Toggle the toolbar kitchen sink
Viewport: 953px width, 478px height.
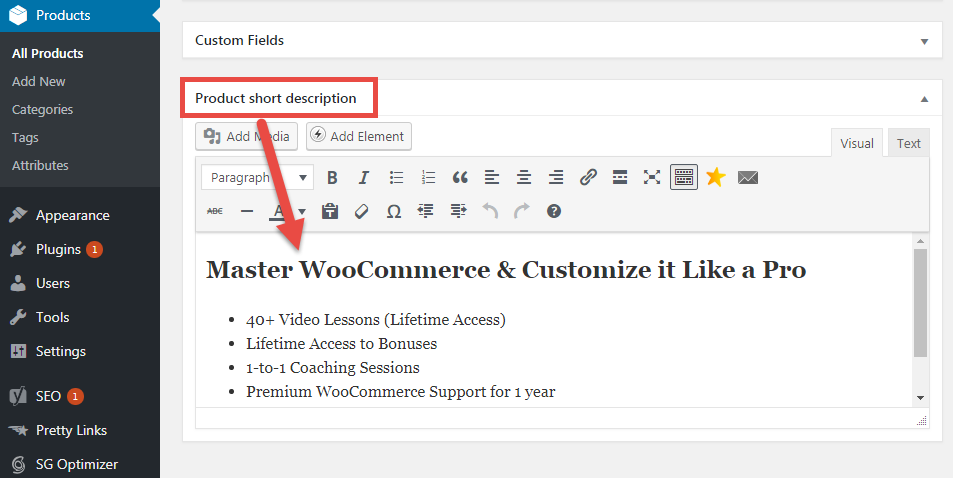point(684,178)
